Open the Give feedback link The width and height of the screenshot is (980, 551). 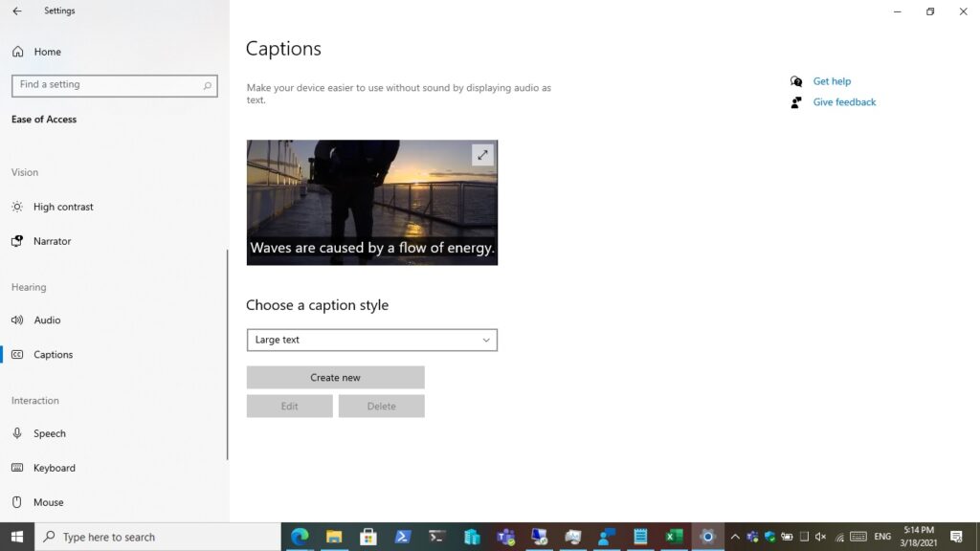click(843, 101)
